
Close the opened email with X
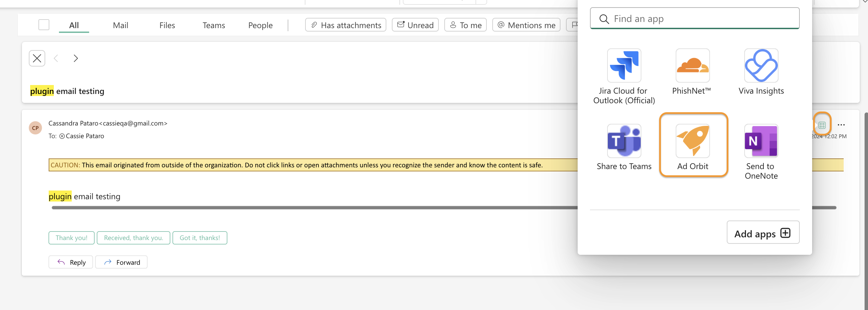click(x=37, y=58)
